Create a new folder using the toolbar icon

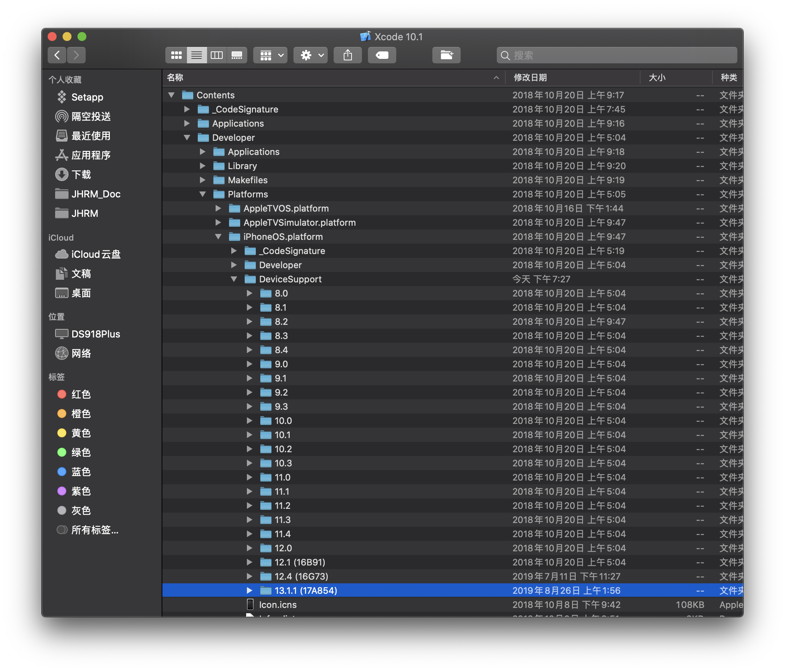pyautogui.click(x=446, y=55)
